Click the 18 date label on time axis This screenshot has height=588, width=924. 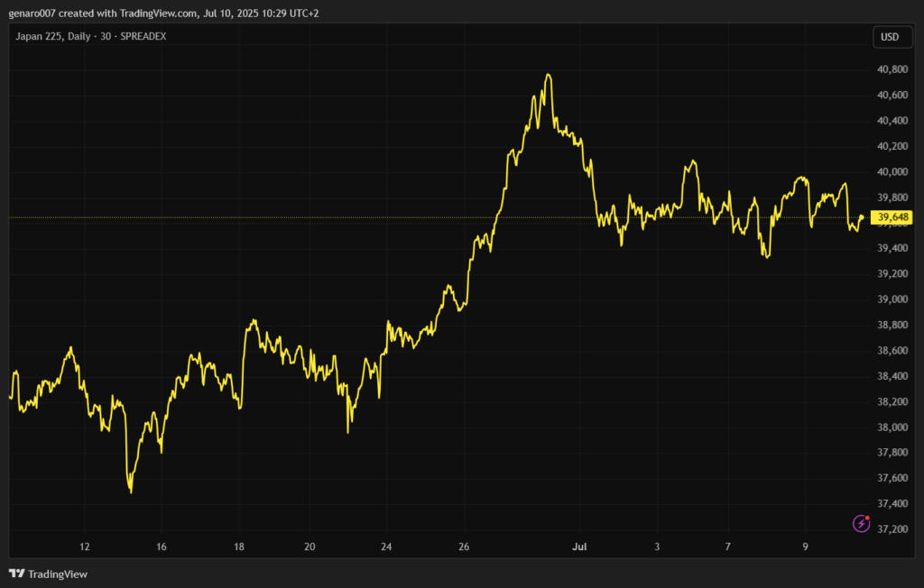(x=239, y=547)
